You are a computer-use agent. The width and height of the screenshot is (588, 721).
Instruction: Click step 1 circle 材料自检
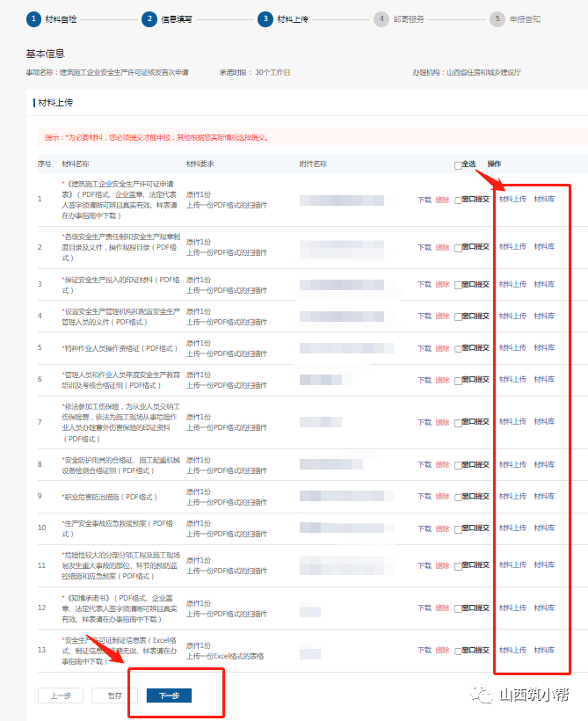click(33, 19)
